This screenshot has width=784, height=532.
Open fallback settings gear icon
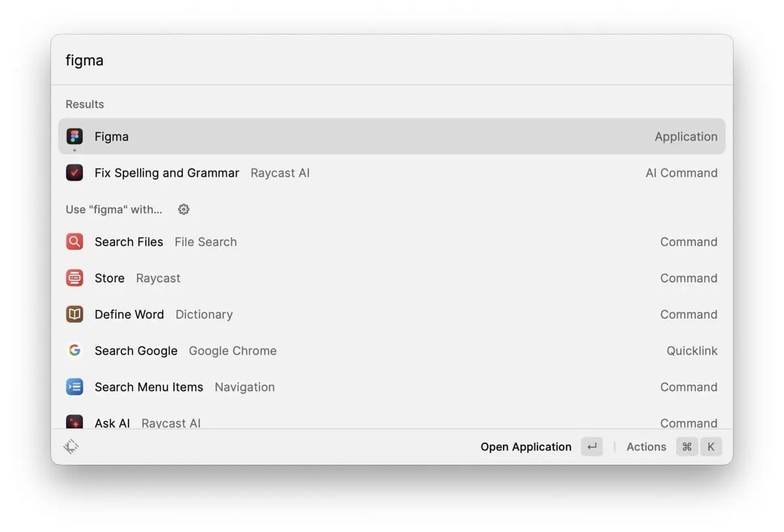point(184,210)
